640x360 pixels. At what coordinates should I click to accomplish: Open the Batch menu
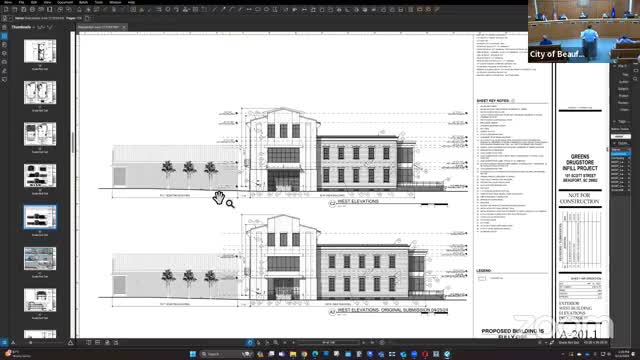(83, 2)
